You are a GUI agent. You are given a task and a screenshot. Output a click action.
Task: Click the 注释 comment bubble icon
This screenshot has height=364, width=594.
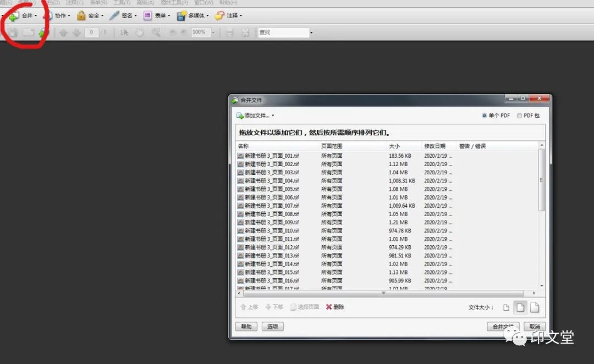(x=219, y=16)
